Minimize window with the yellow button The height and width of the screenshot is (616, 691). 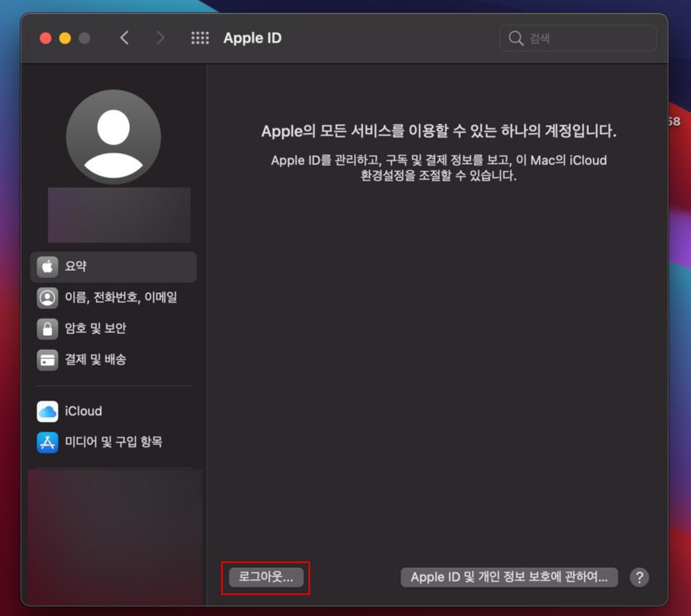coord(65,38)
